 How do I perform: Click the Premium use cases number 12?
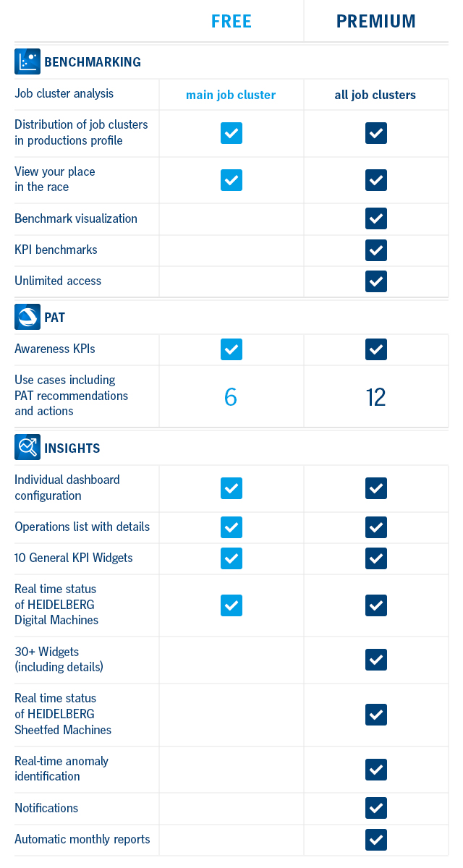pyautogui.click(x=376, y=396)
